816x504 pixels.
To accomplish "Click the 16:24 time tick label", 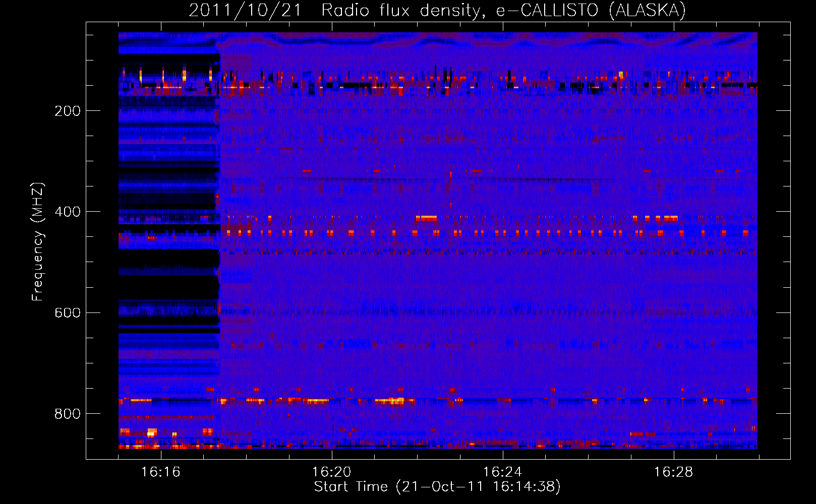I will [x=502, y=472].
